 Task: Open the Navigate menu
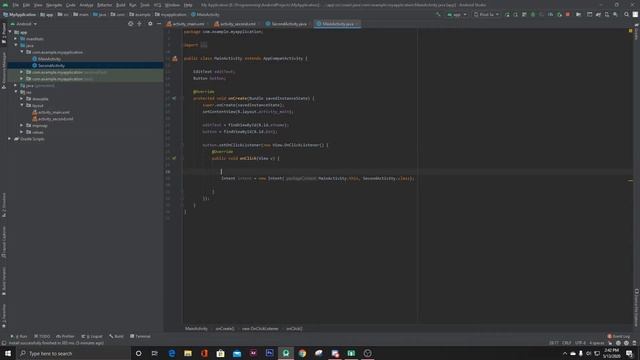[x=53, y=5]
